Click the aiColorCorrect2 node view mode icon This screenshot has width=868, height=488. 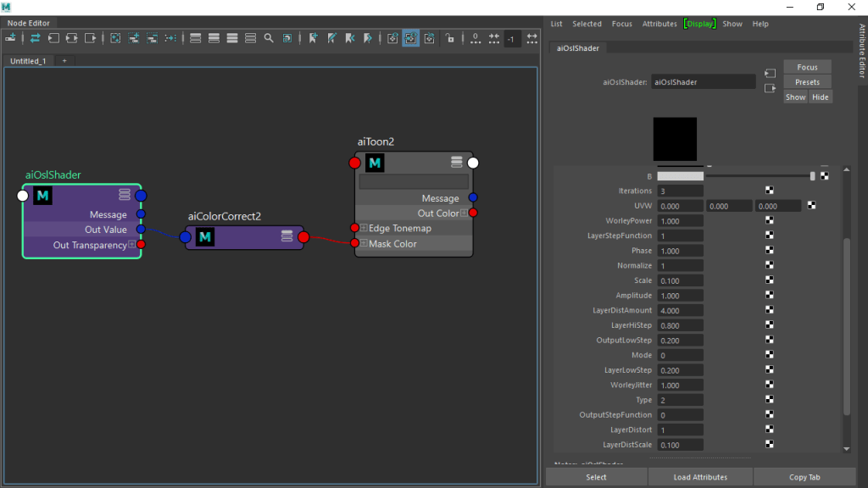pos(287,237)
